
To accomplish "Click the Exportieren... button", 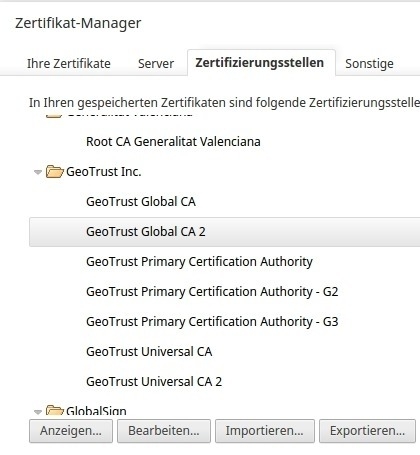I will 368,431.
